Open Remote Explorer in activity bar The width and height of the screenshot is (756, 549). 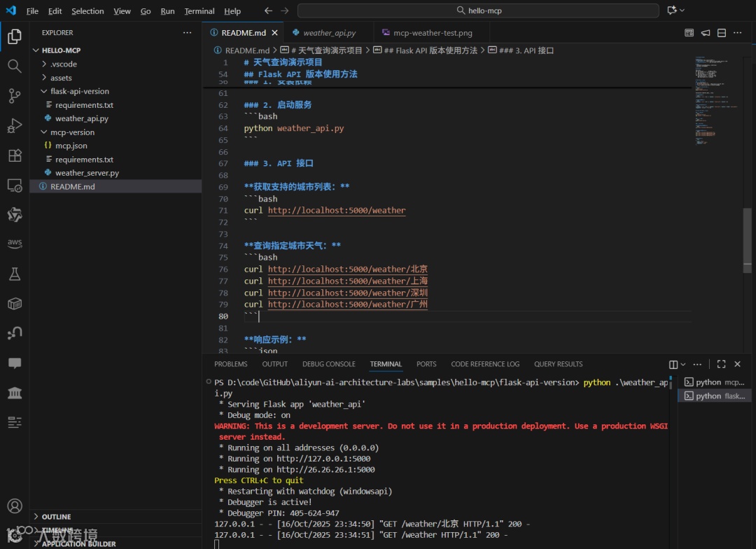(x=14, y=186)
